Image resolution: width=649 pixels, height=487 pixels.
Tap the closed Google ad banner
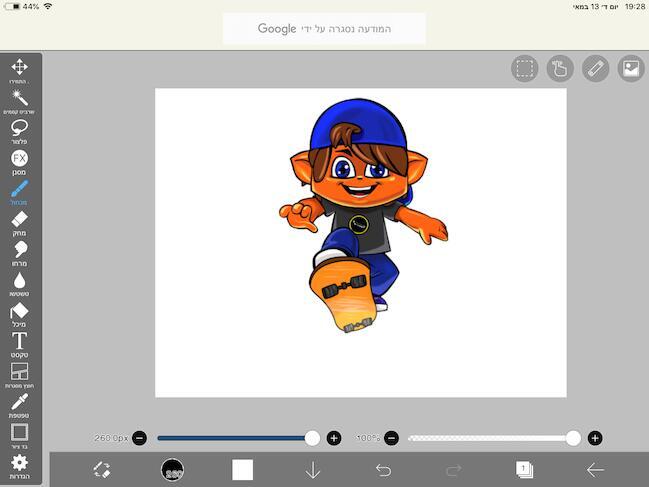[x=324, y=29]
